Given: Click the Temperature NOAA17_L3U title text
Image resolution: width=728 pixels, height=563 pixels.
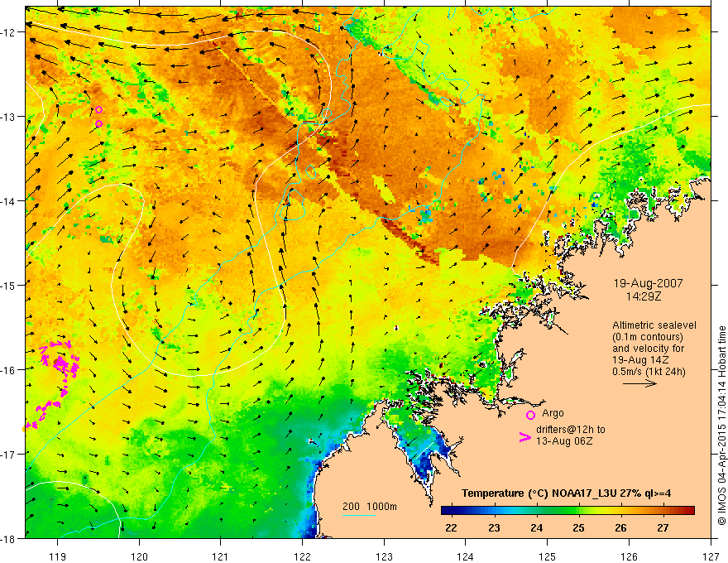Looking at the screenshot, I should tap(566, 493).
